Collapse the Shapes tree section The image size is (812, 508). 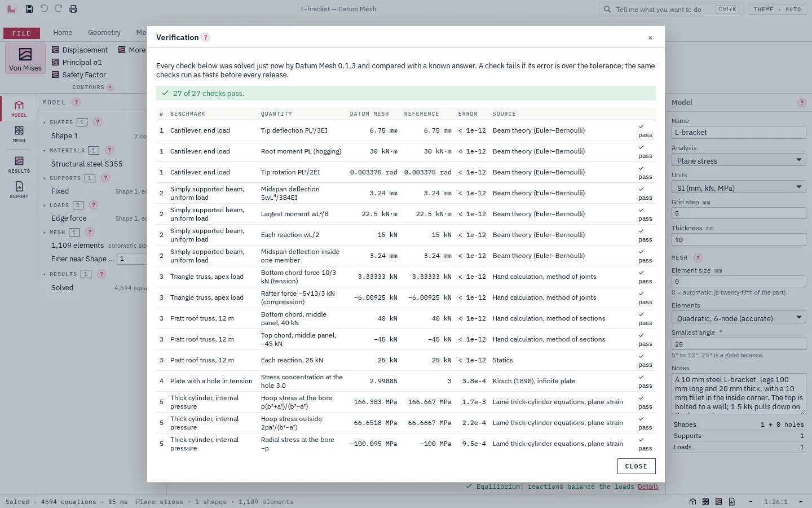(45, 122)
